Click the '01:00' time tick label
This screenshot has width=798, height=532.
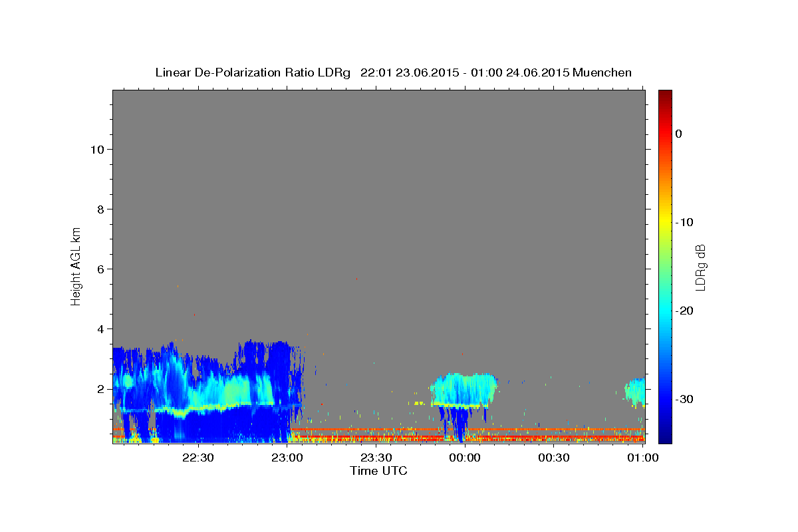[x=642, y=458]
